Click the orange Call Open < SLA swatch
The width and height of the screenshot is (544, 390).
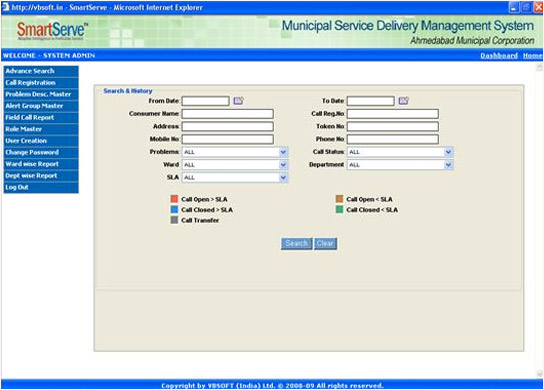[x=339, y=199]
